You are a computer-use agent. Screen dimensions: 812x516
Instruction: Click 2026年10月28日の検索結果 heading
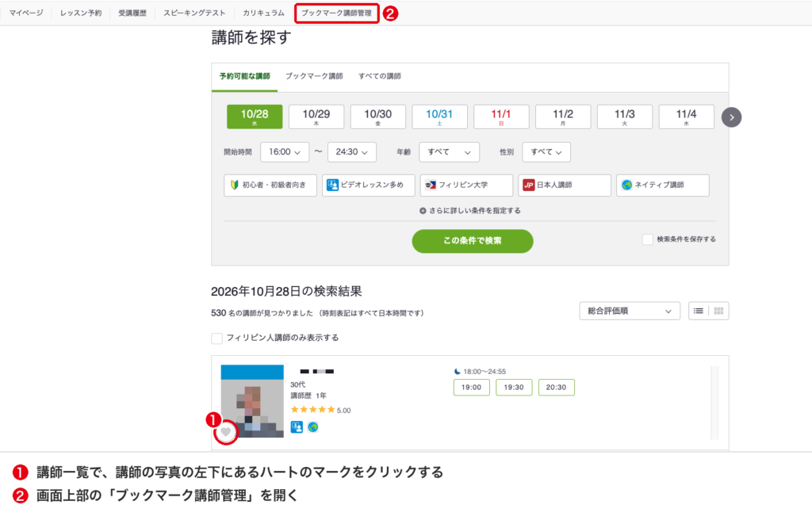click(286, 292)
